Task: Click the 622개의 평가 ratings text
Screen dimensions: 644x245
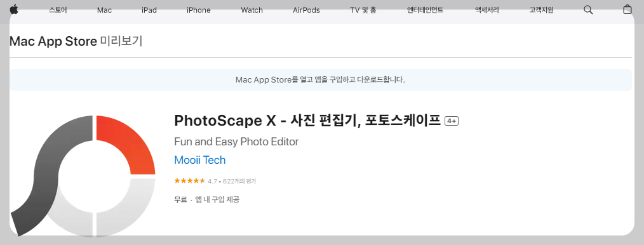Action: tap(239, 181)
